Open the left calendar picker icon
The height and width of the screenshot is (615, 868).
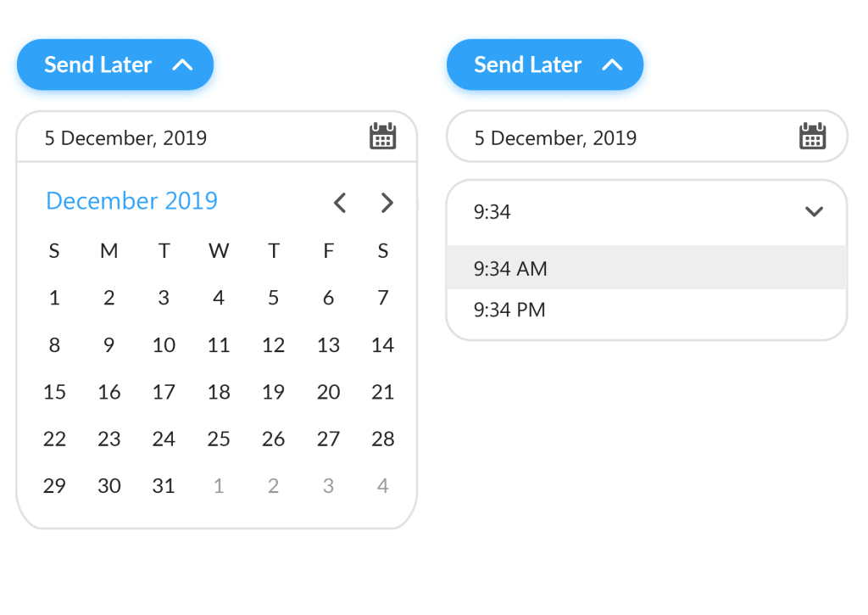coord(382,136)
